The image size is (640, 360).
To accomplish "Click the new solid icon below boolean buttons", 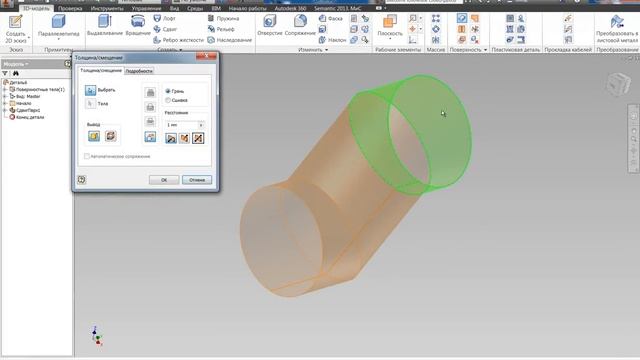I will [150, 137].
